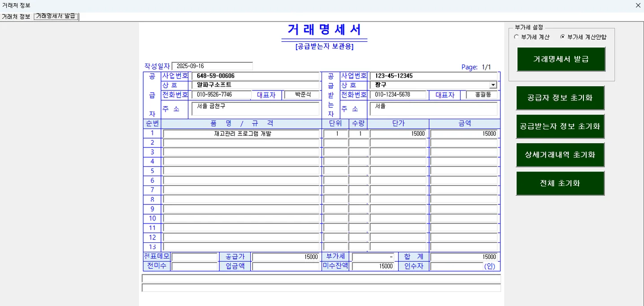Image resolution: width=644 pixels, height=306 pixels.
Task: Click the 공급자 정보 초기화 button
Action: click(560, 98)
